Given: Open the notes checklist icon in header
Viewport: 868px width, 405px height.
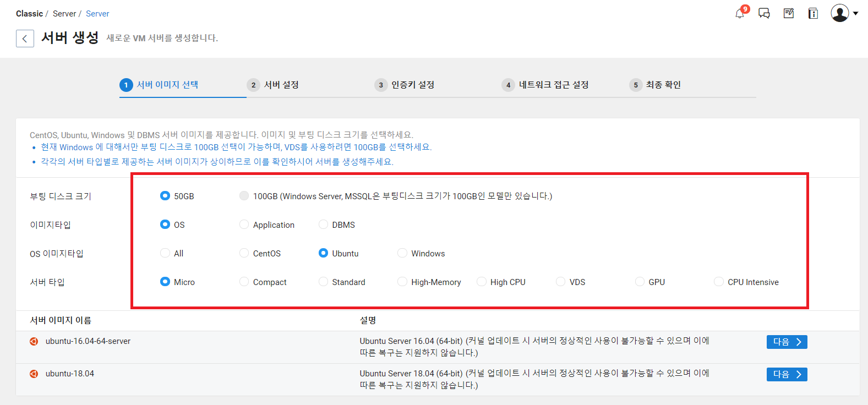Looking at the screenshot, I should 789,13.
